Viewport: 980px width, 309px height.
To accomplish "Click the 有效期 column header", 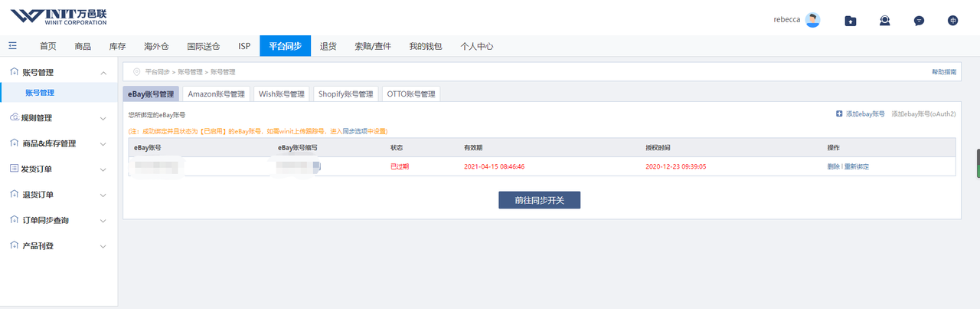I will coord(473,147).
